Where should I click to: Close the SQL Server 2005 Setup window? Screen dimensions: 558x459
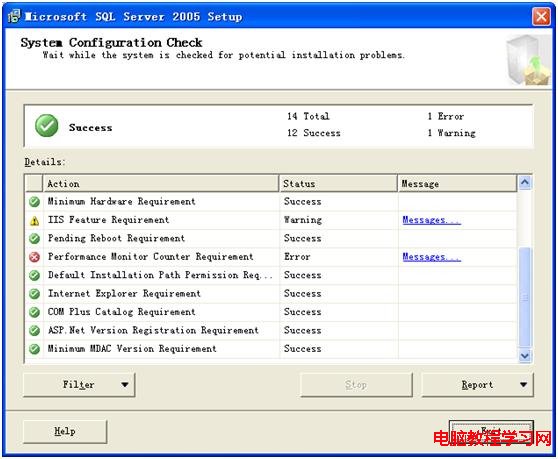pyautogui.click(x=541, y=16)
